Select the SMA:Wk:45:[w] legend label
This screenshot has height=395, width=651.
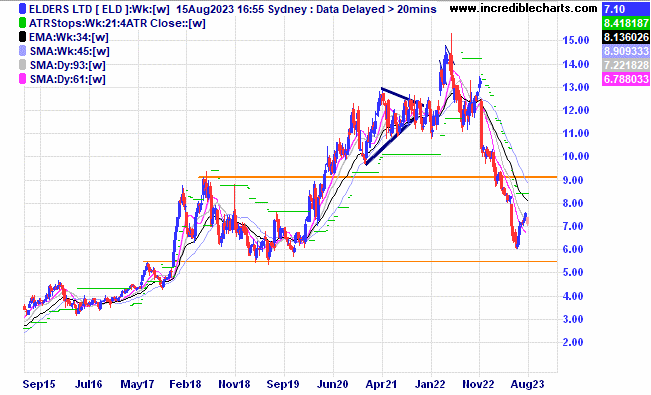click(69, 51)
